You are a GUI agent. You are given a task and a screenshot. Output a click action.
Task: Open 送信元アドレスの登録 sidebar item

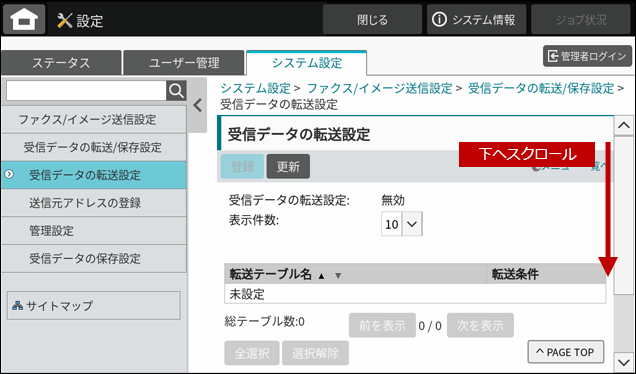[x=94, y=203]
